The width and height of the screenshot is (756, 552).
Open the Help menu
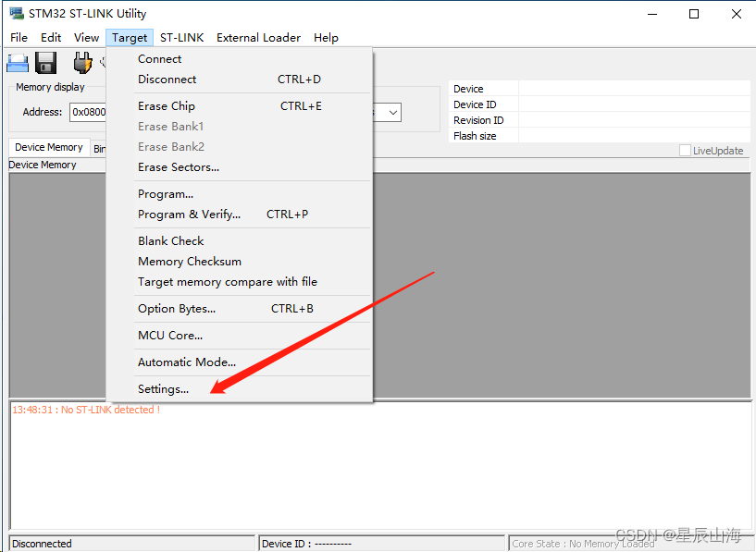(x=326, y=38)
